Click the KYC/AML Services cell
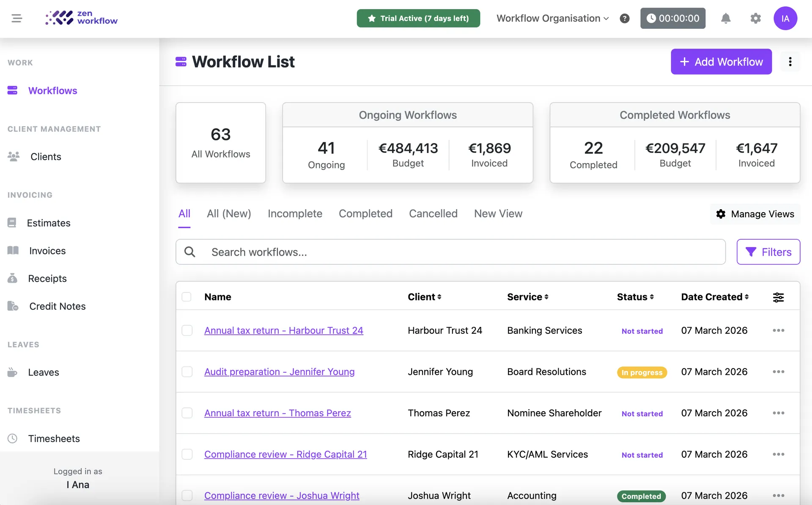This screenshot has width=812, height=505. [x=548, y=454]
